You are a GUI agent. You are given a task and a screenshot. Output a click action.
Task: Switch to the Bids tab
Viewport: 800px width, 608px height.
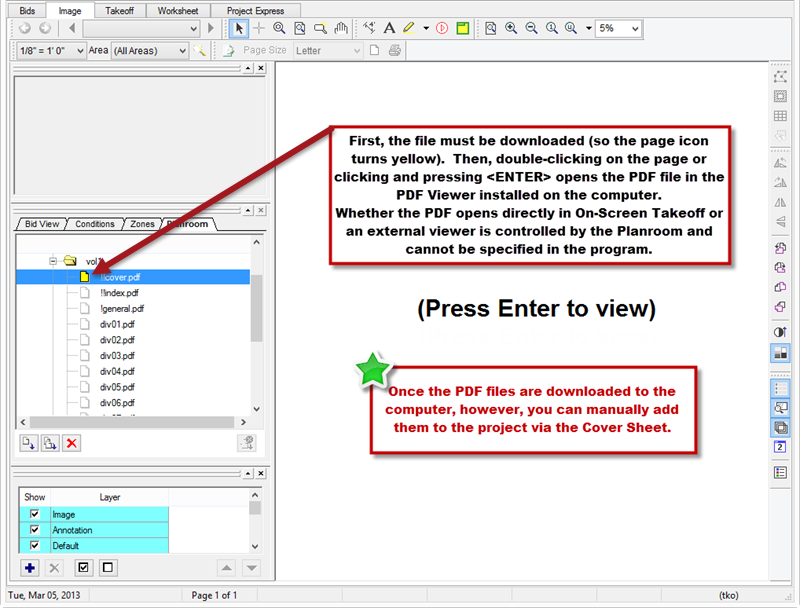[27, 11]
